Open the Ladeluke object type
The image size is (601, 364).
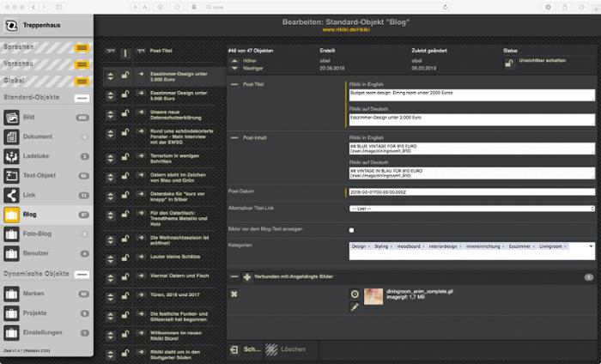(x=46, y=156)
